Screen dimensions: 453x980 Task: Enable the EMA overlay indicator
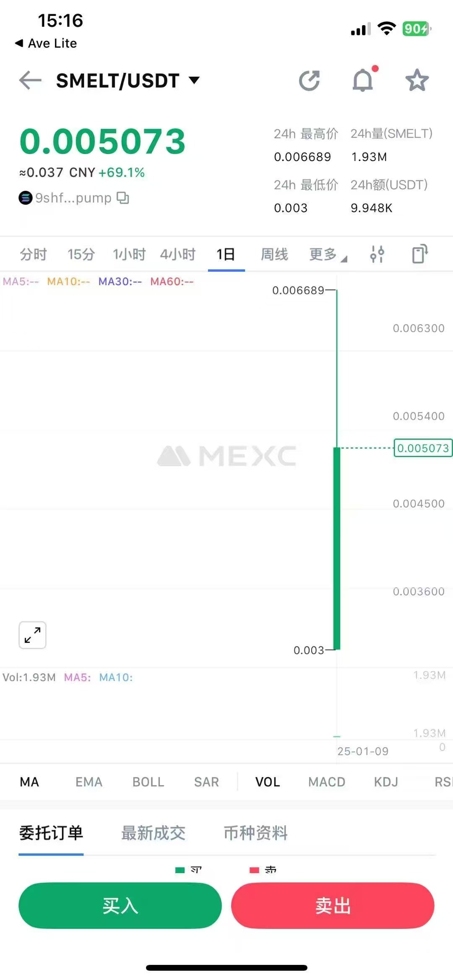pyautogui.click(x=89, y=782)
